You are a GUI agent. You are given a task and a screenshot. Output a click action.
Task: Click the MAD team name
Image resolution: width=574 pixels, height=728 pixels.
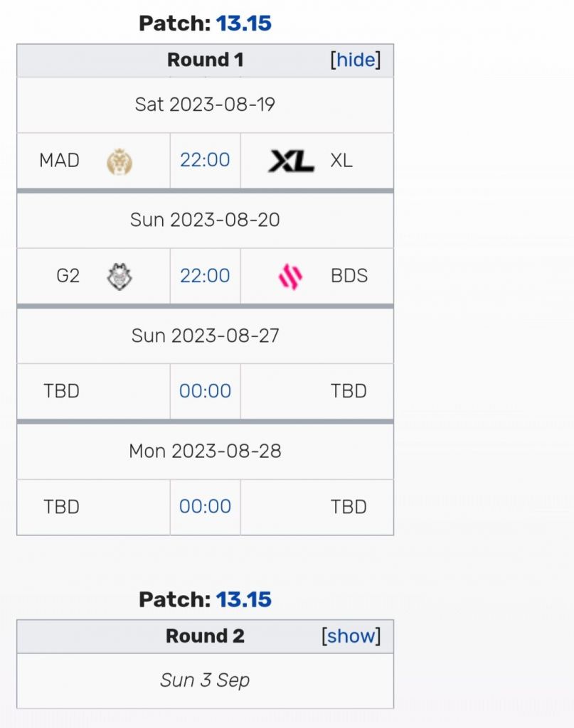click(x=60, y=161)
